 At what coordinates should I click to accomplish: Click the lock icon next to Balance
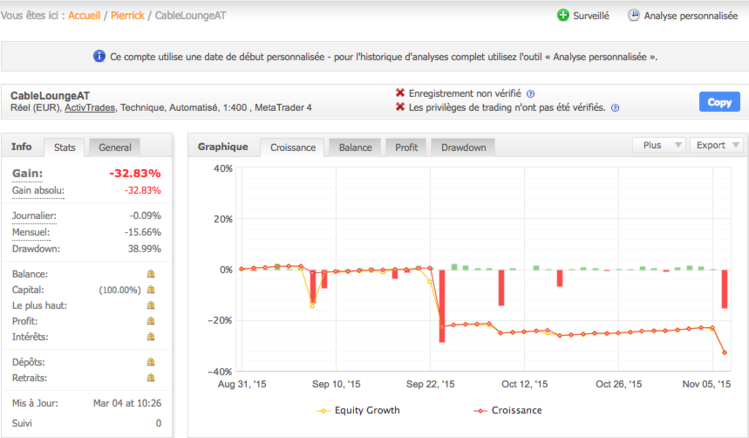[x=151, y=274]
